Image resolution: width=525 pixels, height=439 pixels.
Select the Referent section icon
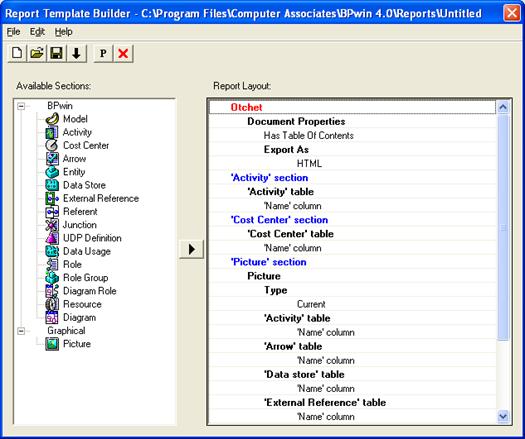[x=52, y=212]
